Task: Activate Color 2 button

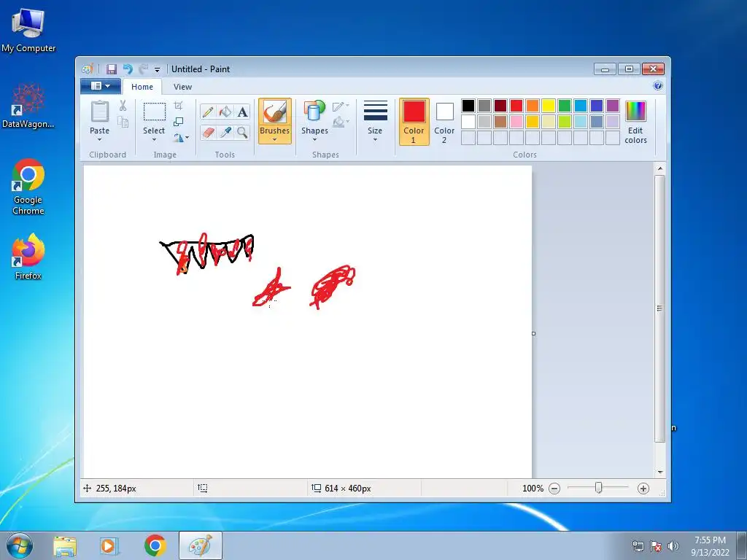Action: coord(444,122)
